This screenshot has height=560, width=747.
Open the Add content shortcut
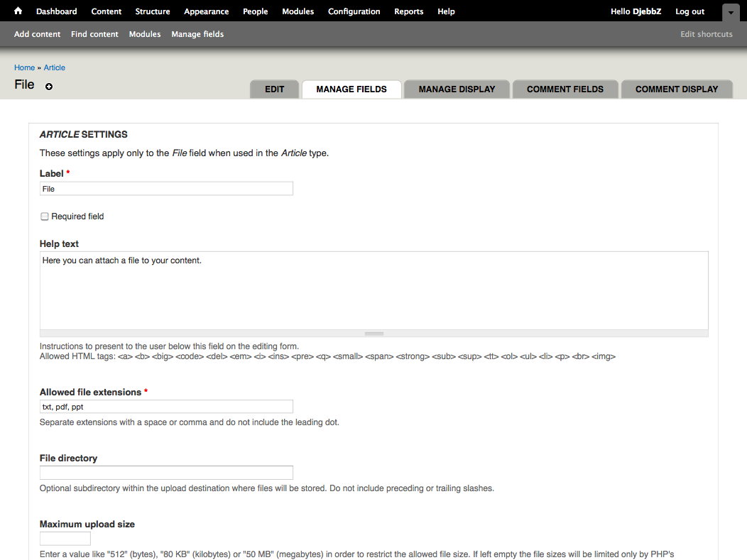[37, 34]
